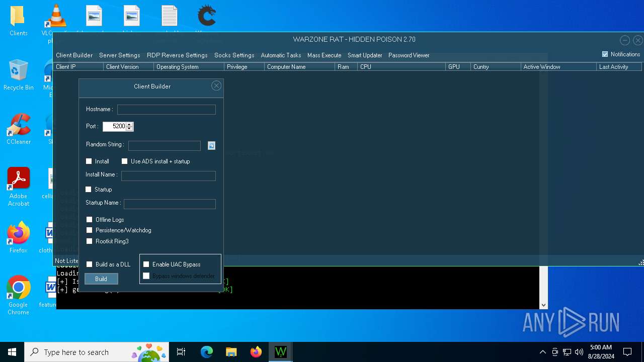This screenshot has width=644, height=362.
Task: Toggle the Notifications checkbox
Action: tap(605, 54)
